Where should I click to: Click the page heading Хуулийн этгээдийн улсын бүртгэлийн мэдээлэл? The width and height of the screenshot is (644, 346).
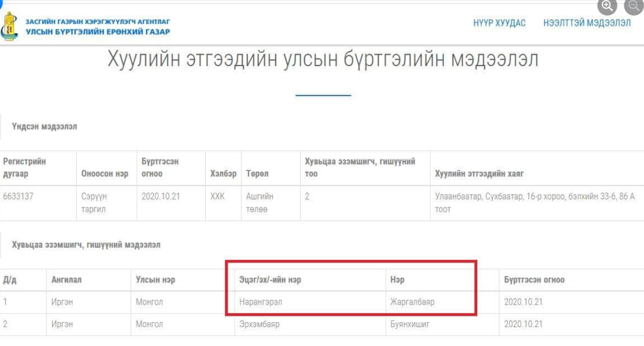click(323, 60)
